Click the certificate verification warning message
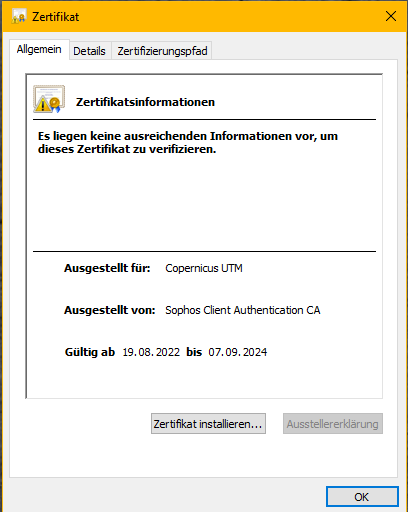This screenshot has width=408, height=512. pos(188,142)
